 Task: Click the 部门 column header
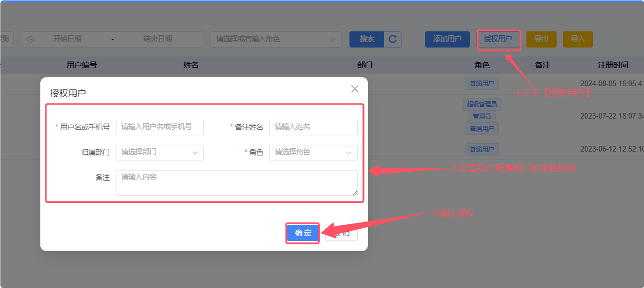click(x=365, y=65)
